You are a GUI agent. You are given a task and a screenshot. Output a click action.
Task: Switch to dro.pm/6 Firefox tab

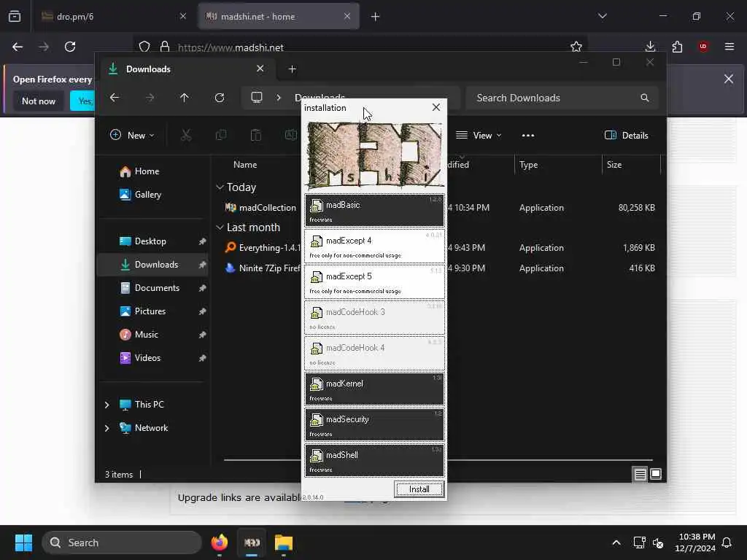(113, 17)
